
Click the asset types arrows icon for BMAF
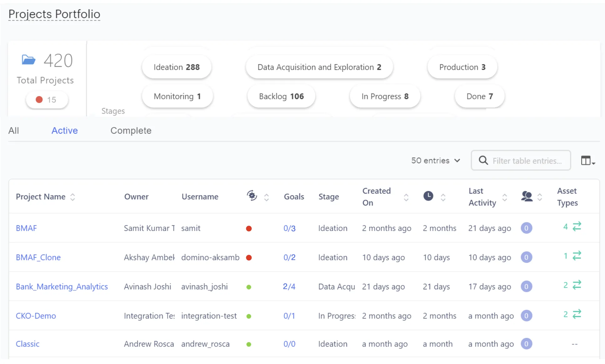click(x=577, y=226)
